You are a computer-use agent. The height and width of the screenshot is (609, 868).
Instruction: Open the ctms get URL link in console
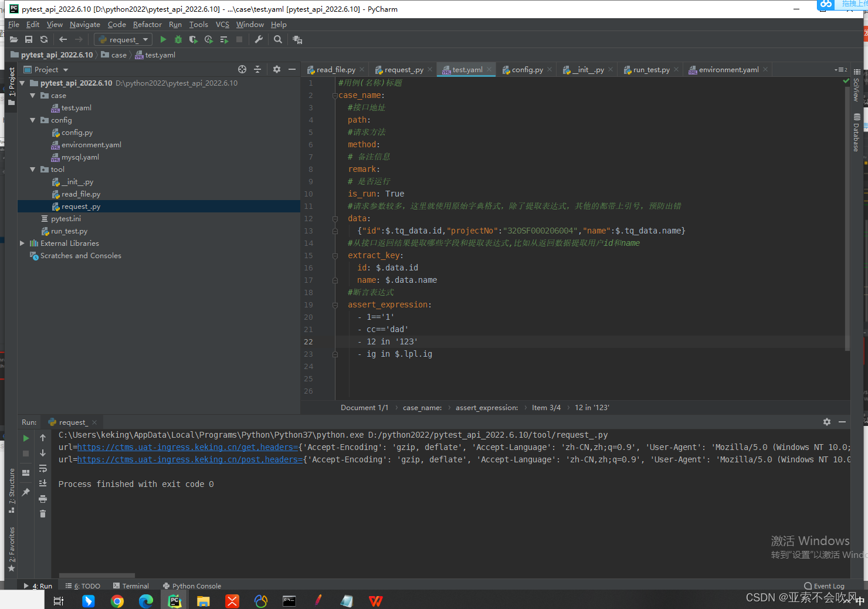pos(188,447)
